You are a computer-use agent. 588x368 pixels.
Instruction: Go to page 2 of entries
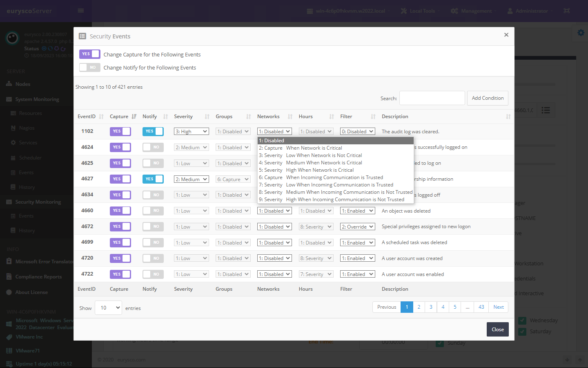[419, 307]
